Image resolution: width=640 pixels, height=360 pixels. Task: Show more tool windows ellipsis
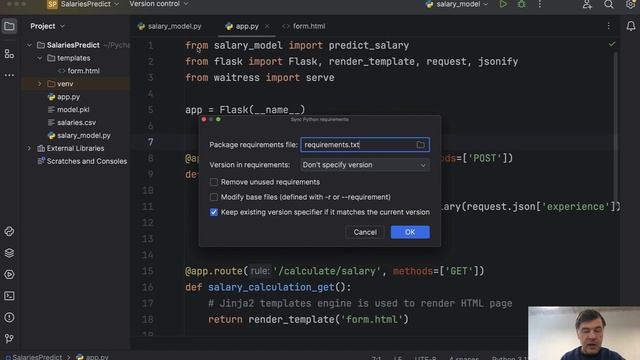pos(9,76)
